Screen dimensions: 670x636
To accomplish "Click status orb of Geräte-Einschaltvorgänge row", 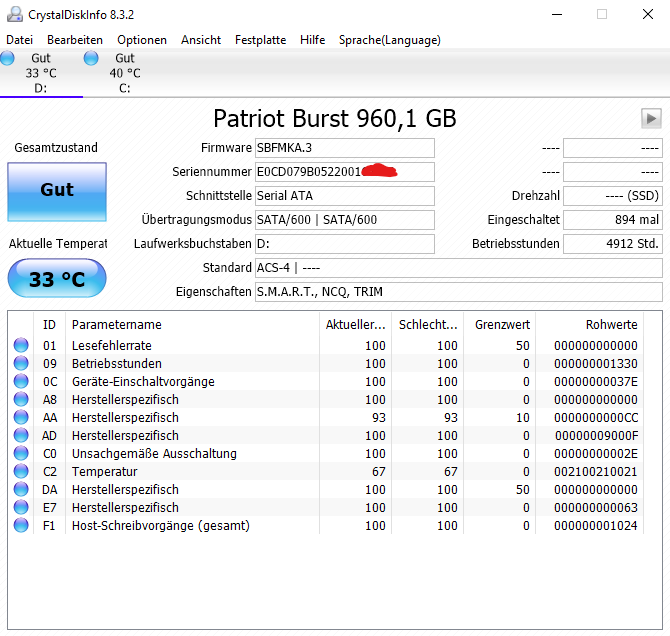I will (x=21, y=381).
